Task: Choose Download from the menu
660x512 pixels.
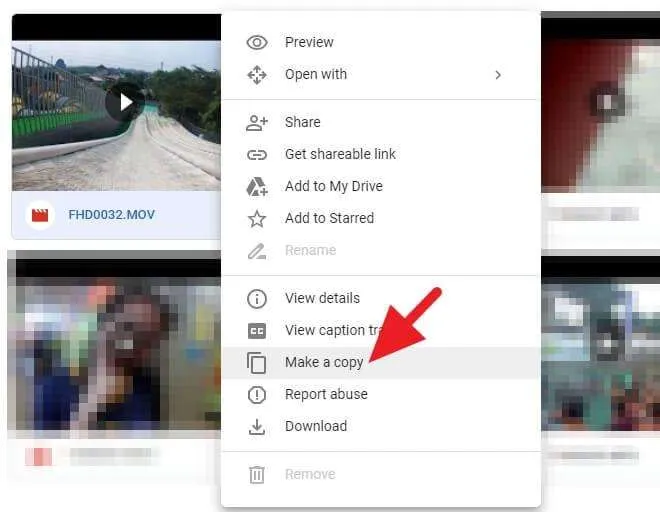Action: (381, 427)
